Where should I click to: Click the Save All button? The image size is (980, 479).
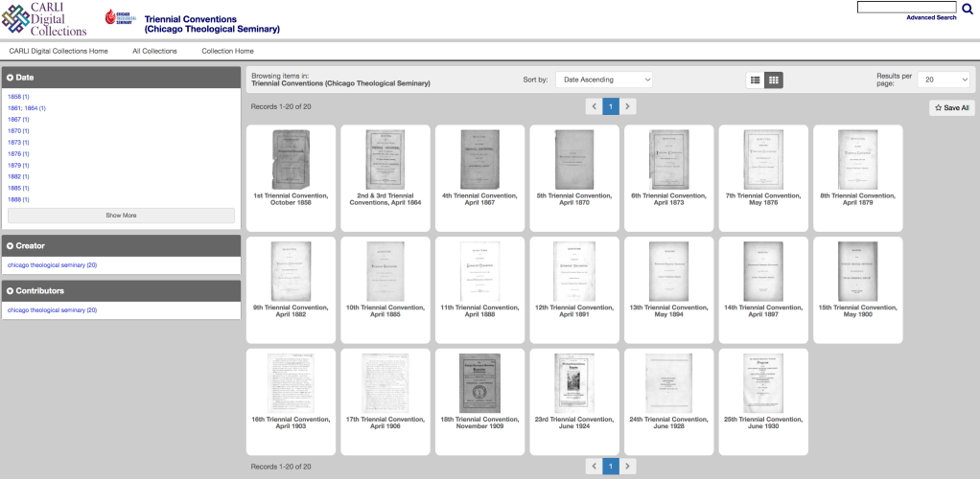pyautogui.click(x=951, y=108)
